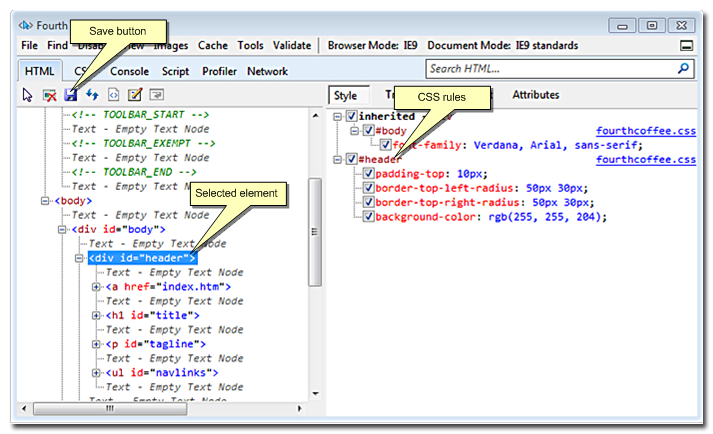Disable the padding-top property checkbox
Screen dimensions: 713x434
click(369, 173)
